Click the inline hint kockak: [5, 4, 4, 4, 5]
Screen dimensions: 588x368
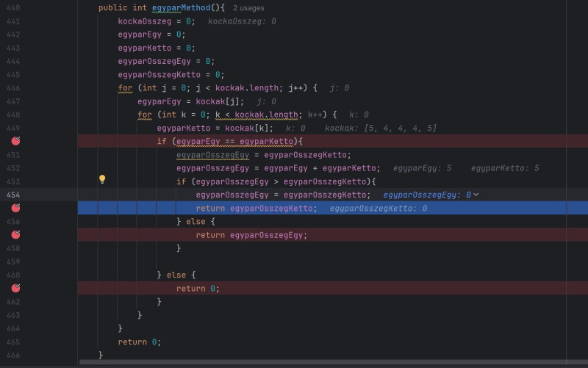(381, 128)
